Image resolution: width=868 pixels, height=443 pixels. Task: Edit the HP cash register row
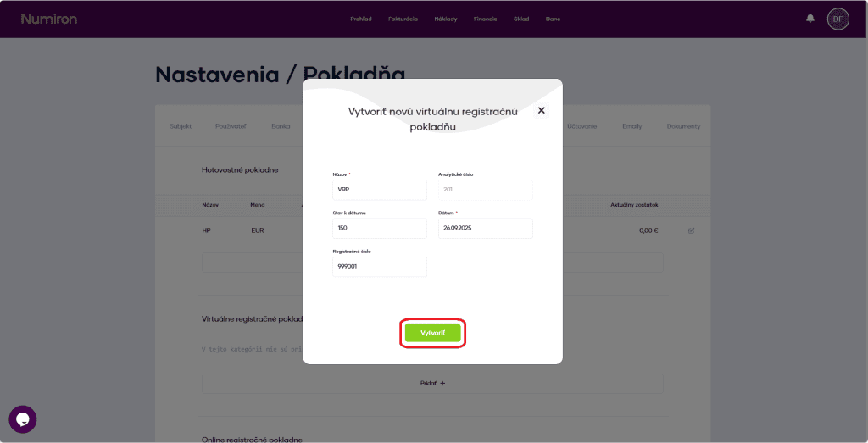(691, 230)
